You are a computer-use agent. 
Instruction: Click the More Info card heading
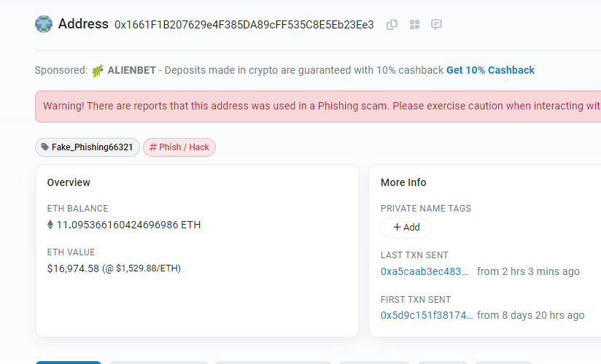pos(403,182)
